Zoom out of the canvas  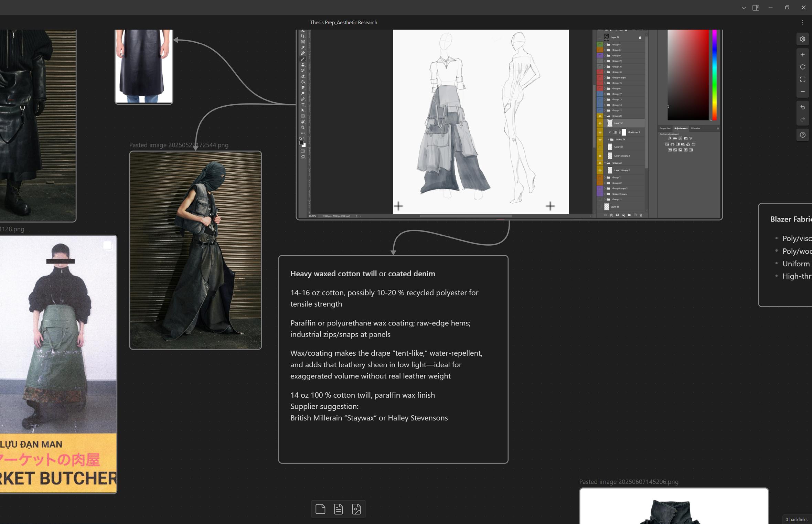(802, 92)
